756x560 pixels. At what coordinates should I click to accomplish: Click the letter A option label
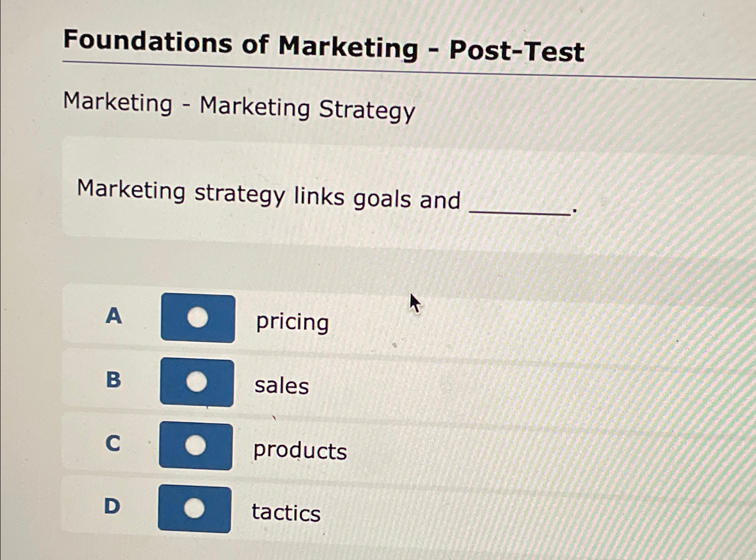coord(114,316)
